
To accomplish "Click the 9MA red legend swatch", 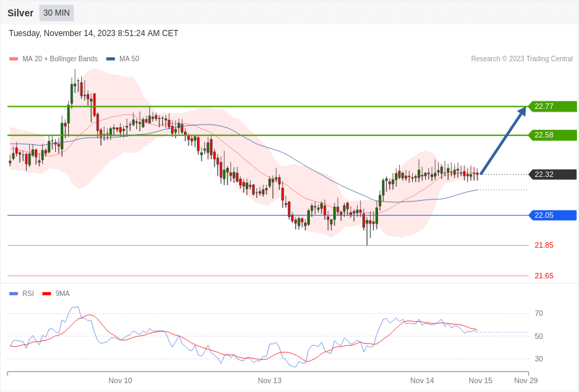I will [x=46, y=294].
